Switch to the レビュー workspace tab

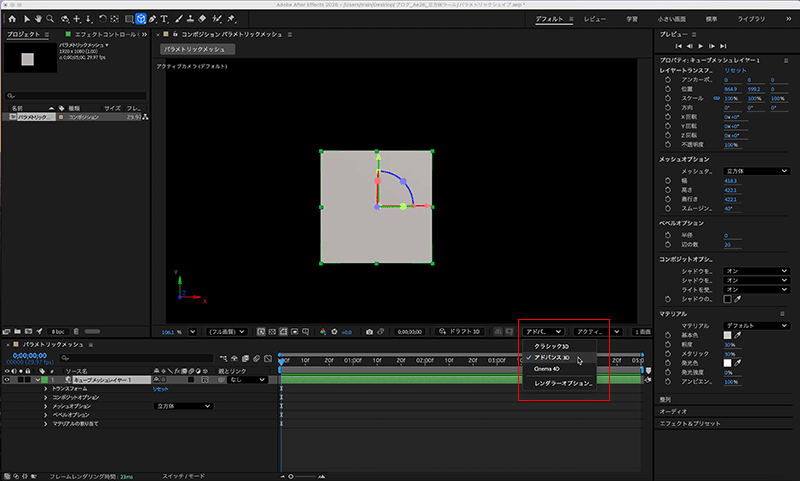594,18
